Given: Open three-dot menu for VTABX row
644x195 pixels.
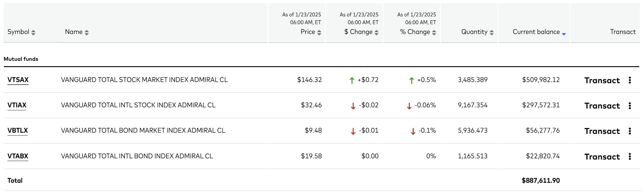Looking at the screenshot, I should coord(630,157).
